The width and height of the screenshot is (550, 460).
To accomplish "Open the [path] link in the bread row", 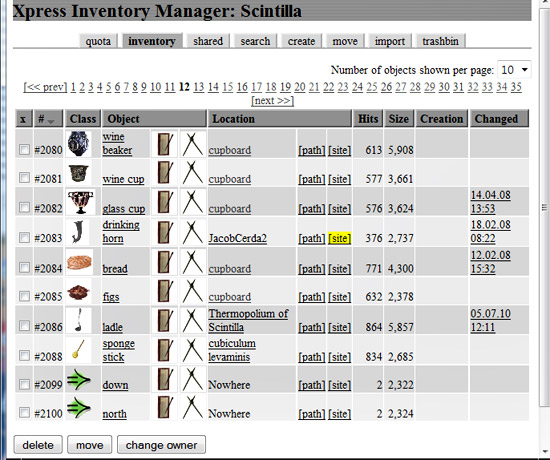I will pos(311,269).
